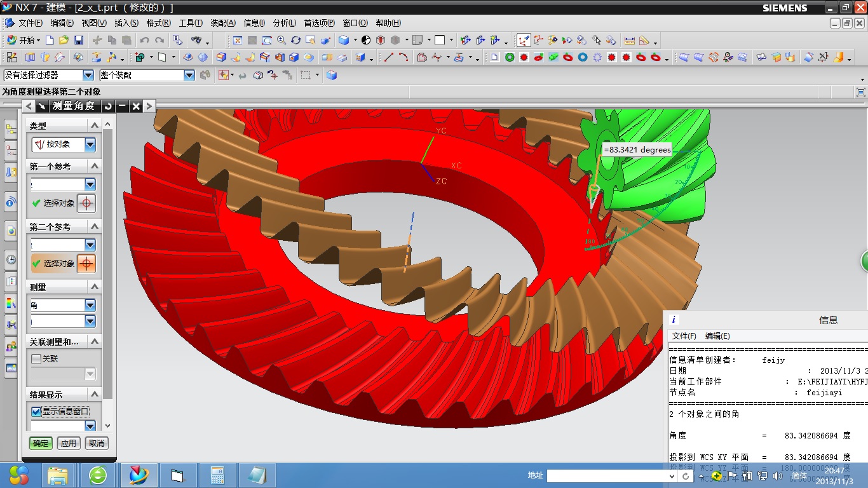The height and width of the screenshot is (488, 868).
Task: Select the zoom in/out magnifier icon
Action: [x=281, y=40]
